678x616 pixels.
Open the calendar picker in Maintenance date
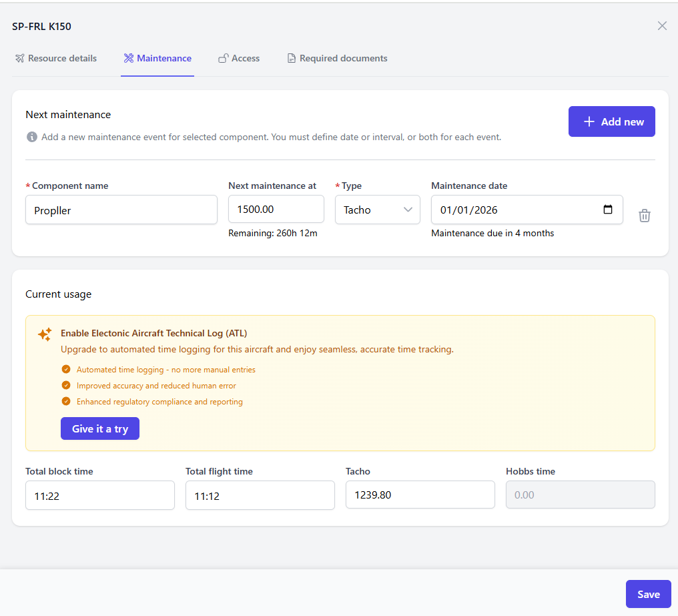pos(607,210)
